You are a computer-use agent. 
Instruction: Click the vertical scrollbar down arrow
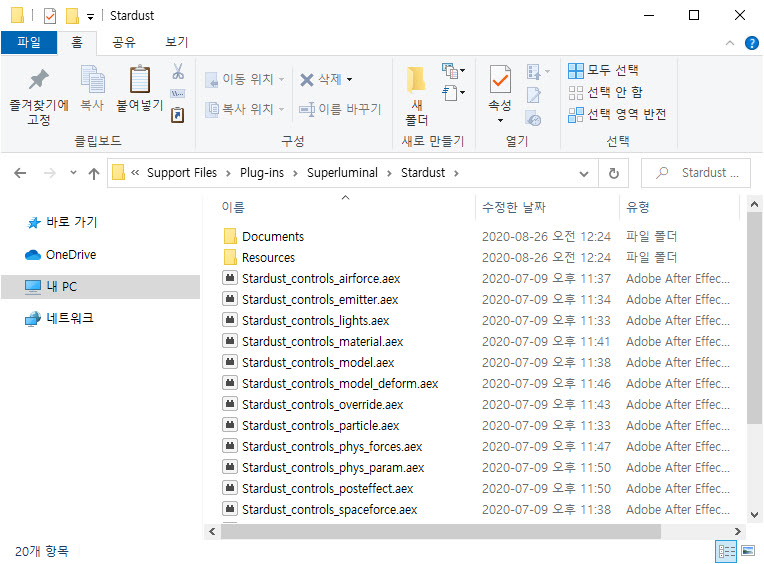click(x=754, y=515)
